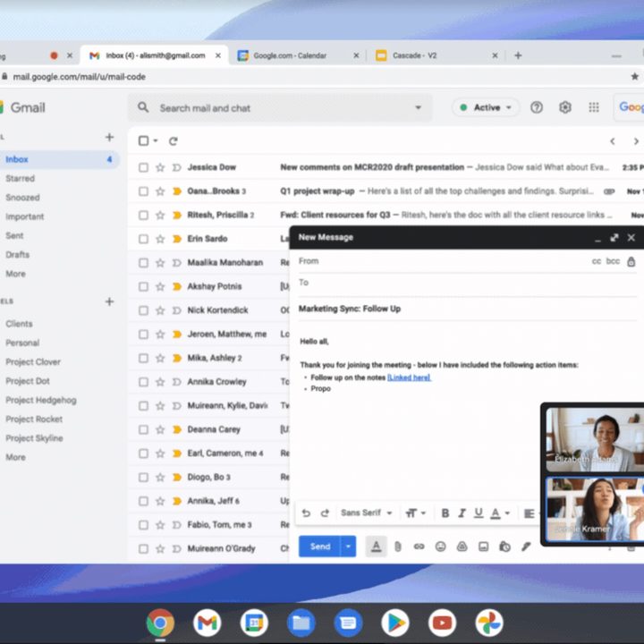The width and height of the screenshot is (644, 644).
Task: Insert link icon in compose footer
Action: [419, 547]
